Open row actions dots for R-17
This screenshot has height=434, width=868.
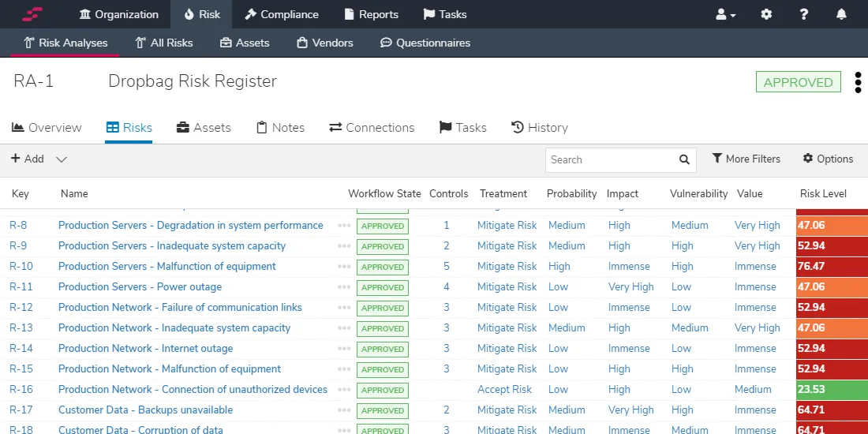pos(344,410)
